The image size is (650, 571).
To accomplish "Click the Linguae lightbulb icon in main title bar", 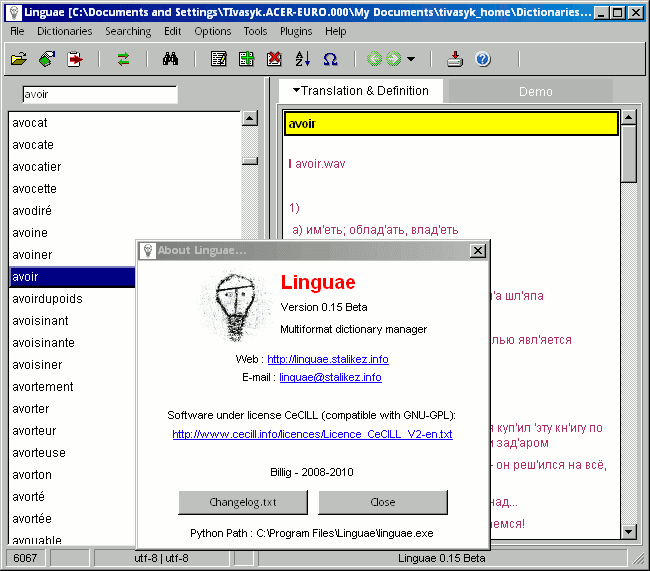I will 14,12.
